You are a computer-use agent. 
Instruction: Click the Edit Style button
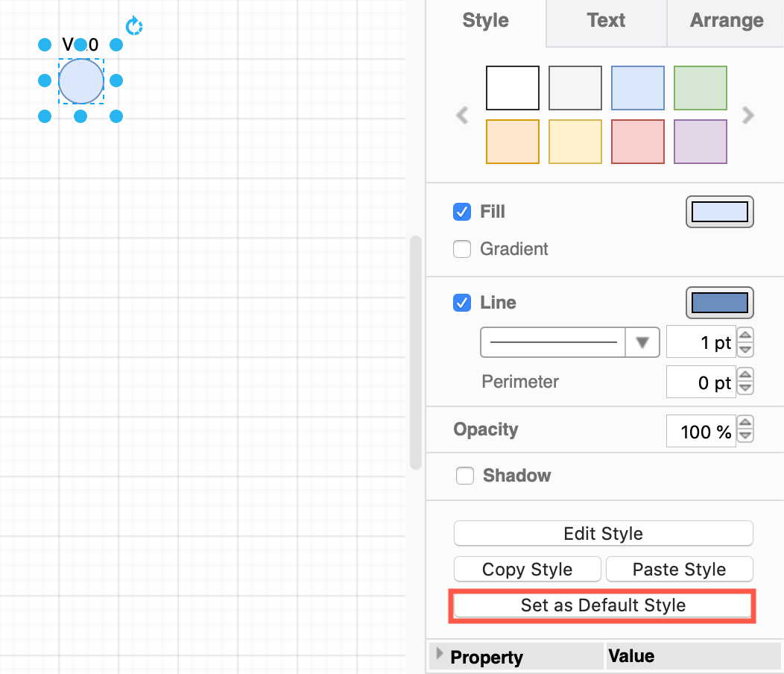pyautogui.click(x=603, y=533)
